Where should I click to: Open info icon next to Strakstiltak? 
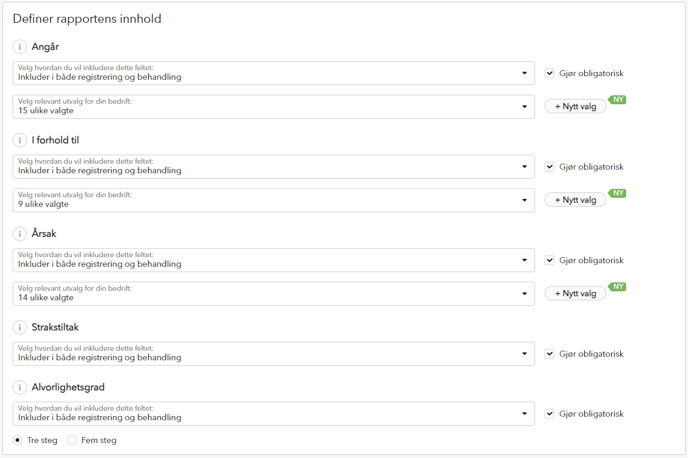tap(19, 327)
